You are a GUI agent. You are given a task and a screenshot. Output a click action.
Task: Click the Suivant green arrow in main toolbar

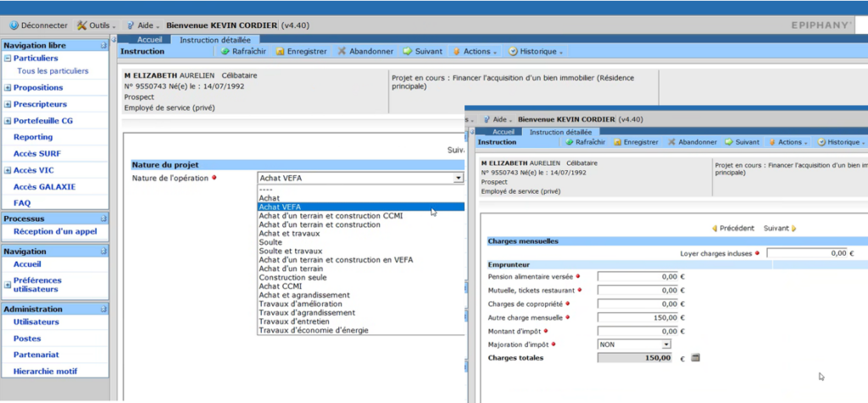click(408, 52)
